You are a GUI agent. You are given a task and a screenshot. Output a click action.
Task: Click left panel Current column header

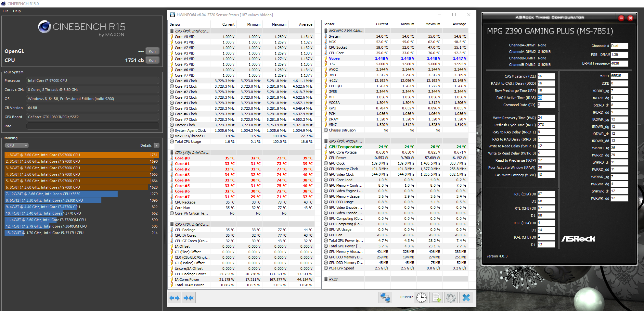(x=228, y=24)
